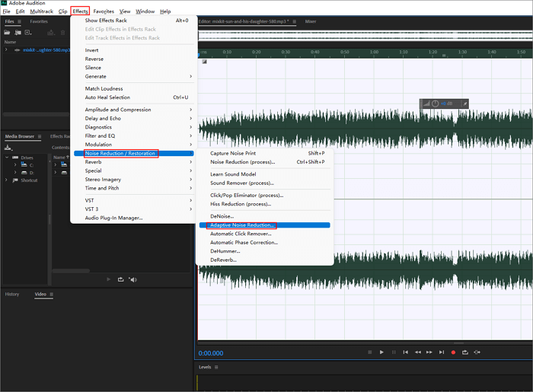Expand the mixkit mp3 file entry
The width and height of the screenshot is (533, 392).
(x=6, y=49)
